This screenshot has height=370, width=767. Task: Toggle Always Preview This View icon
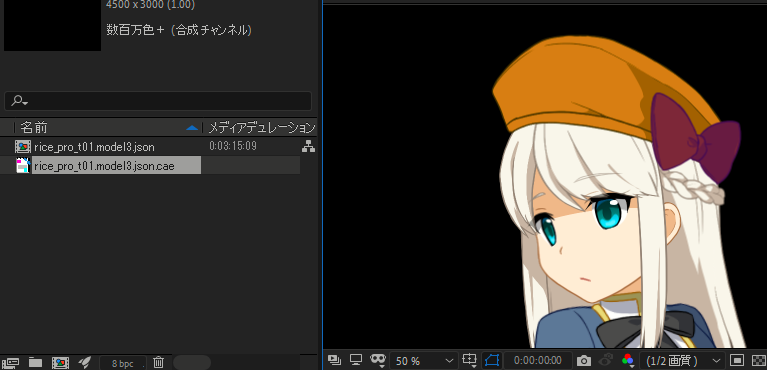335,361
